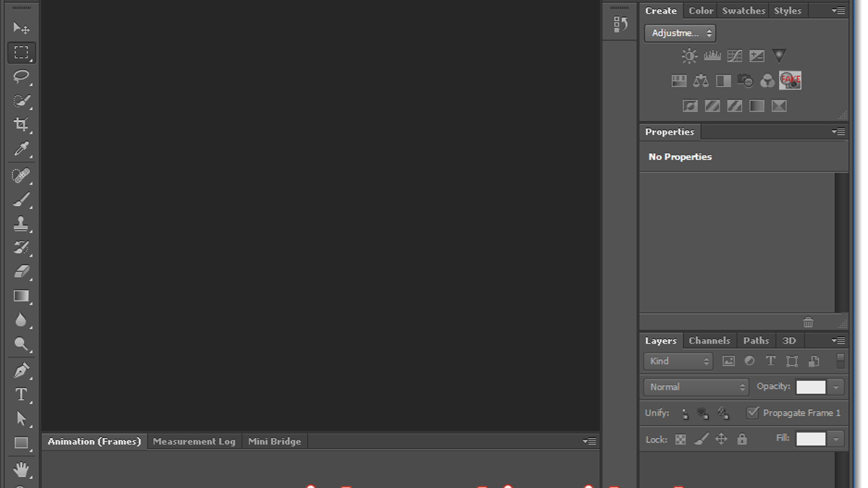Select the Blur tool
This screenshot has height=488, width=868.
click(21, 320)
